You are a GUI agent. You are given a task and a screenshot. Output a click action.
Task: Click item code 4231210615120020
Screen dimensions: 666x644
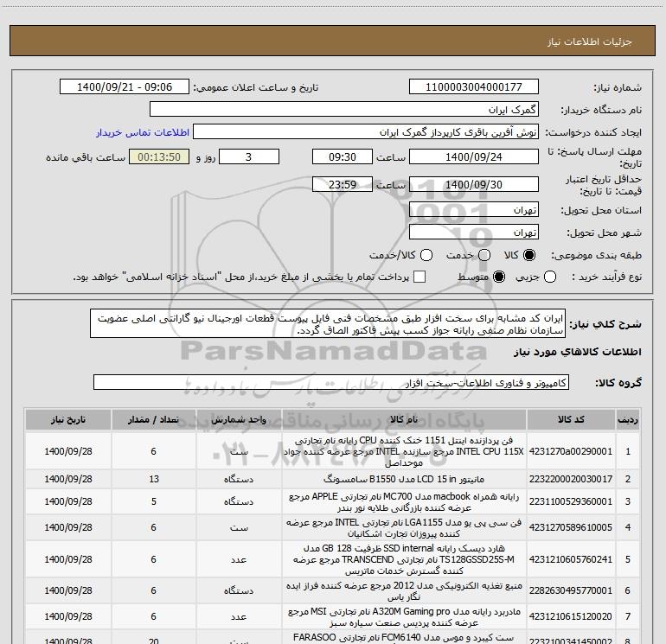[x=571, y=616]
